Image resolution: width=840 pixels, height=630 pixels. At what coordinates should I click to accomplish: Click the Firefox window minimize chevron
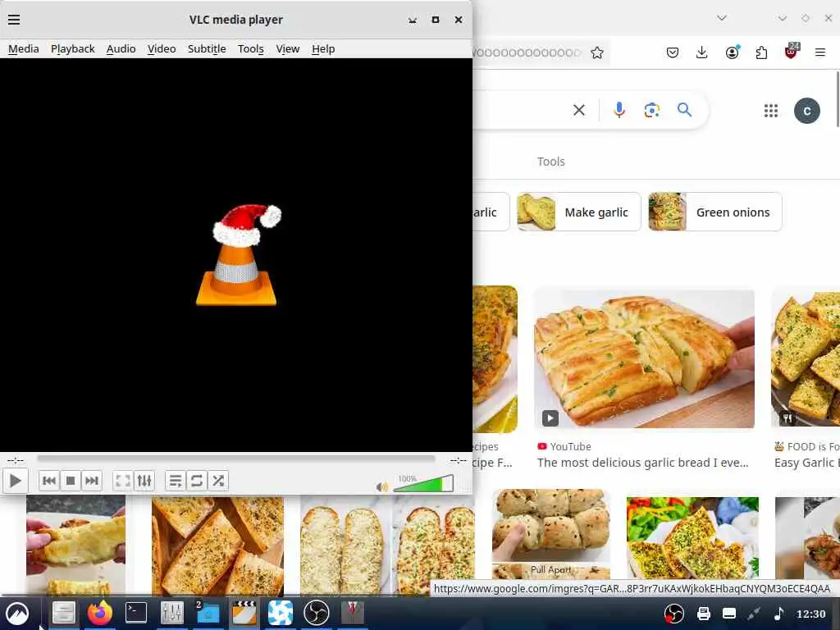click(x=782, y=19)
